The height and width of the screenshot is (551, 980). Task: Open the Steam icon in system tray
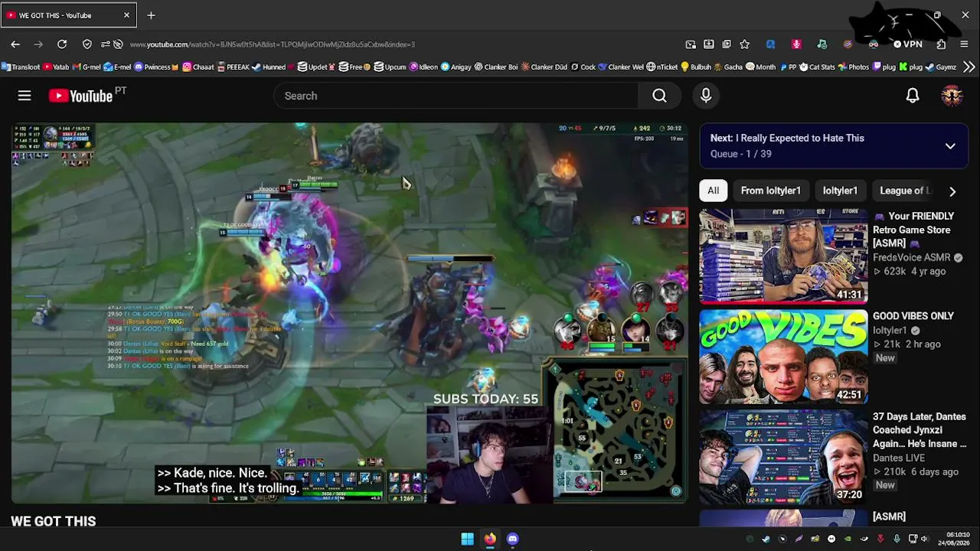click(x=766, y=539)
